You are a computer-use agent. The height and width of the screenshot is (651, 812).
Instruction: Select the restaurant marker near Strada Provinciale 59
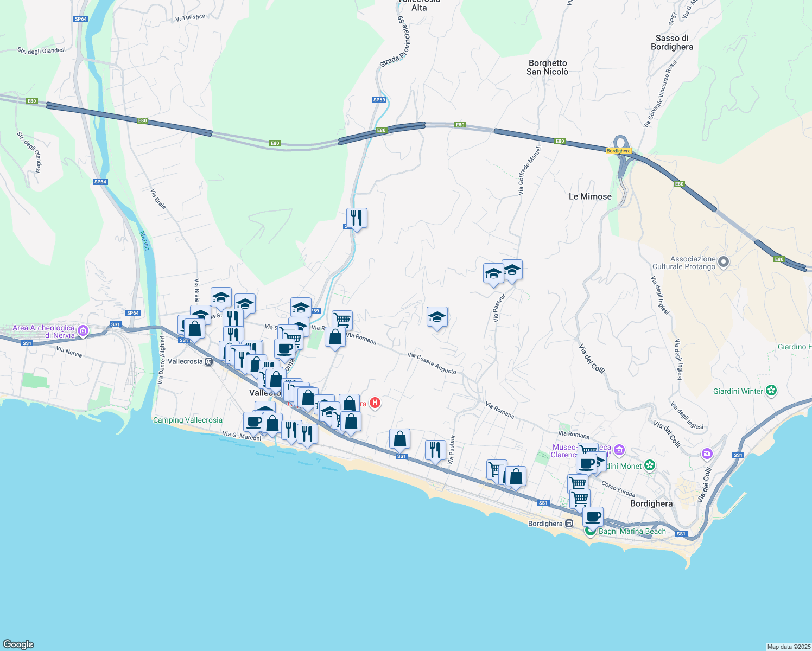[356, 218]
